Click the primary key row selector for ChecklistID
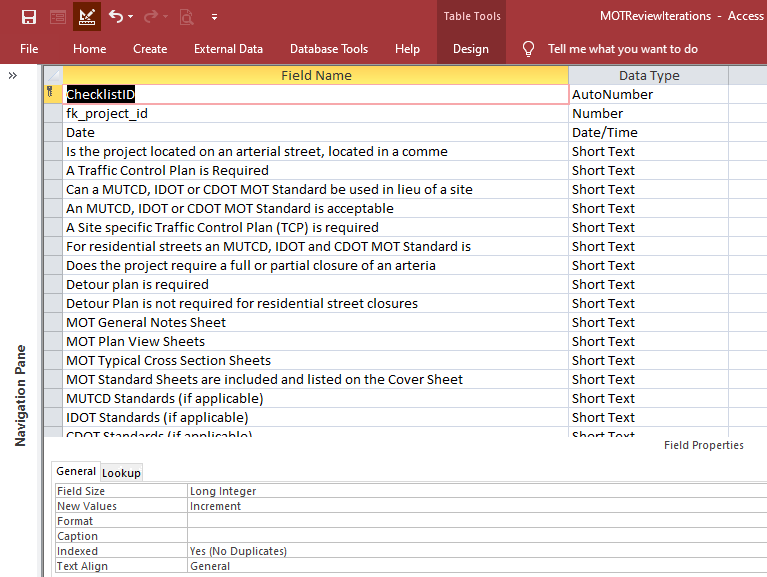 click(x=53, y=94)
